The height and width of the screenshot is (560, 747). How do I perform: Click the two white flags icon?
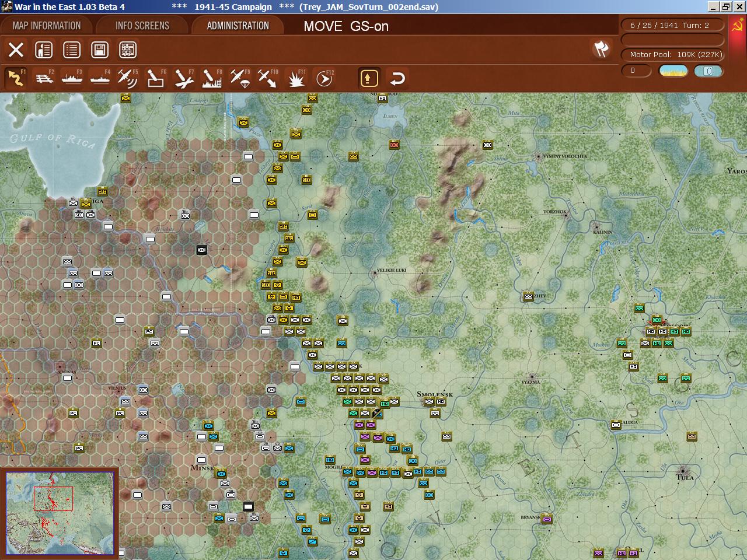(x=601, y=50)
